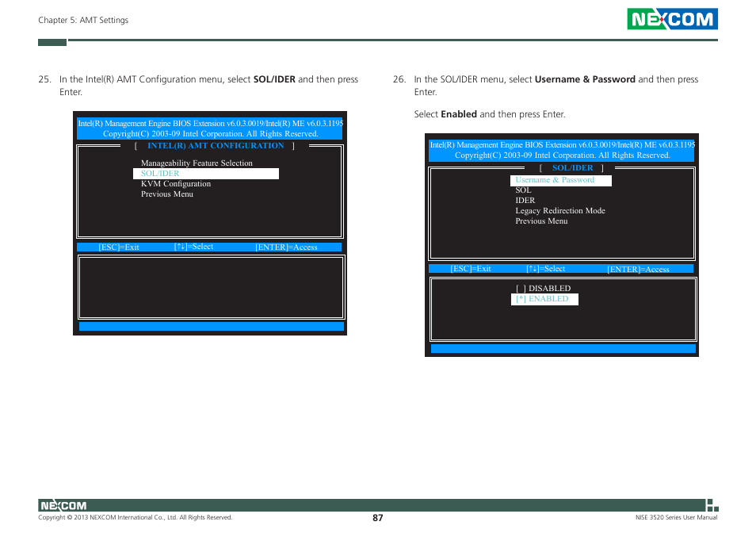
Task: Choose the DISABLED option
Action: 544,289
